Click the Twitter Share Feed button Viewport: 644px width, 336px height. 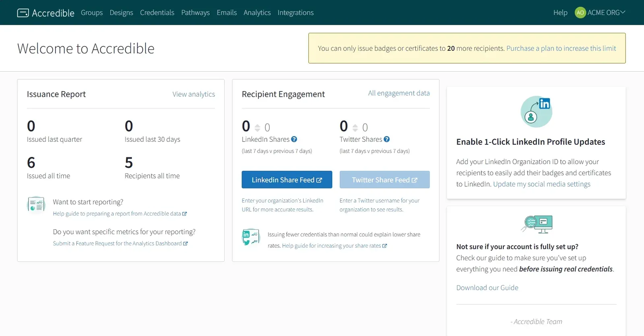pyautogui.click(x=384, y=180)
